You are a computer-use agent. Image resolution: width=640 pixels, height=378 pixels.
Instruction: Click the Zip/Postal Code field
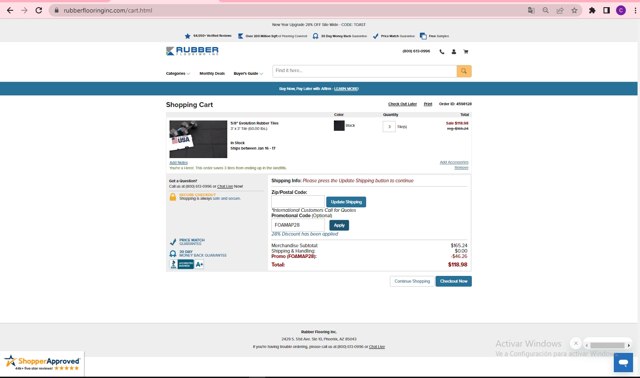(298, 202)
